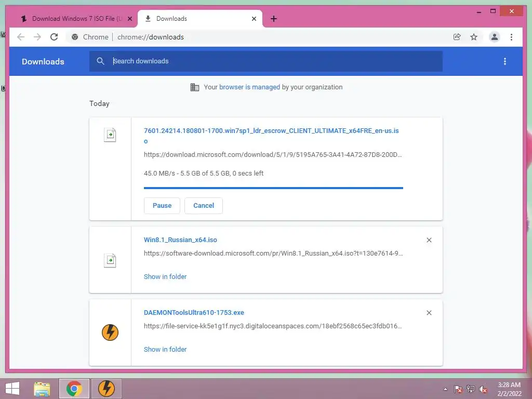Open the Action Center flag icon
The height and width of the screenshot is (399, 532).
point(458,389)
